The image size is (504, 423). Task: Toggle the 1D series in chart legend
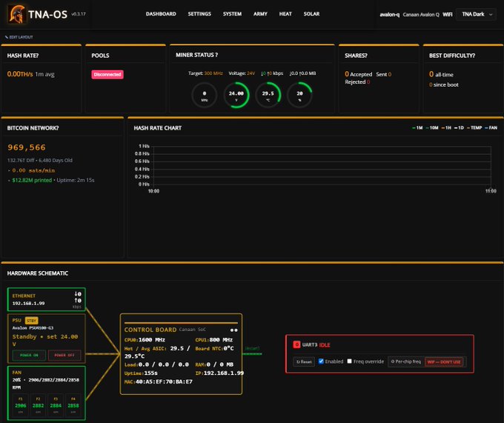pyautogui.click(x=459, y=128)
